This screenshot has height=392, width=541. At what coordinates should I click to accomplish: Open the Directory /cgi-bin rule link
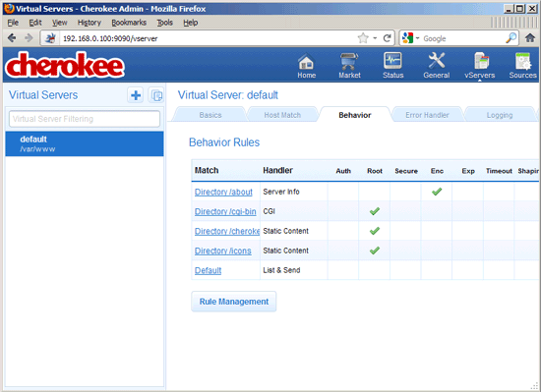(225, 211)
